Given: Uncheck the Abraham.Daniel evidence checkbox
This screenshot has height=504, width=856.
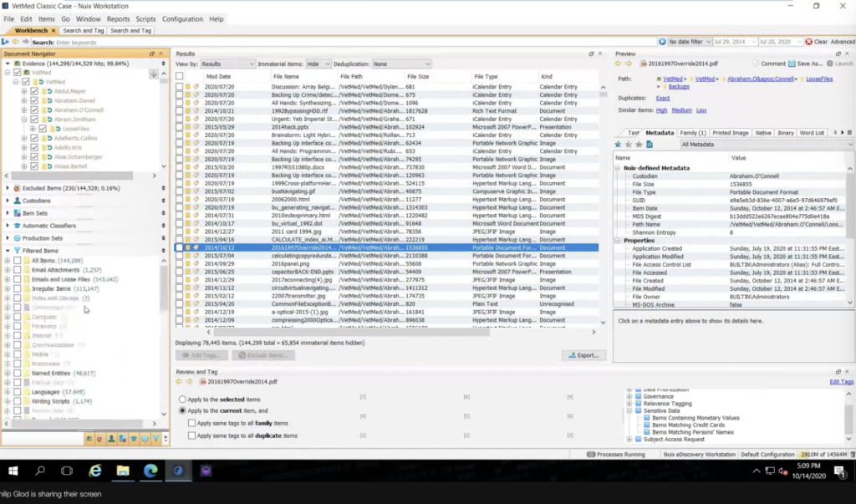Looking at the screenshot, I should (x=34, y=100).
